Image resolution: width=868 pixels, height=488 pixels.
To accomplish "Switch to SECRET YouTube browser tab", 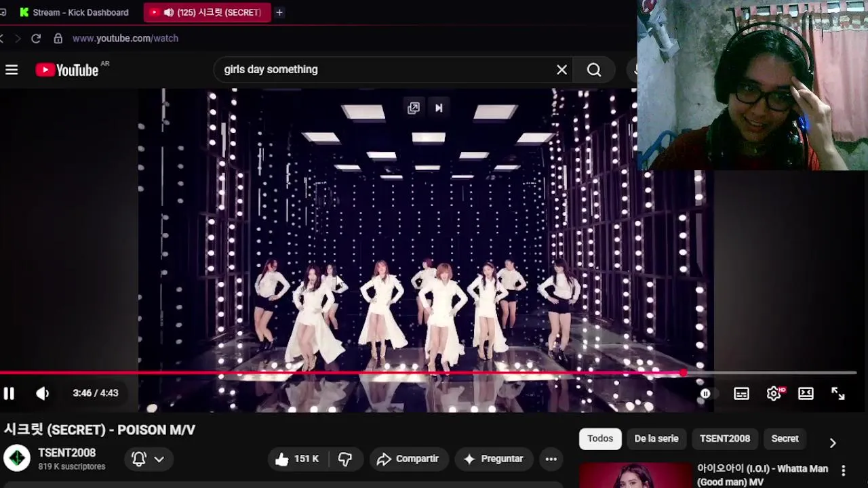I will 207,12.
